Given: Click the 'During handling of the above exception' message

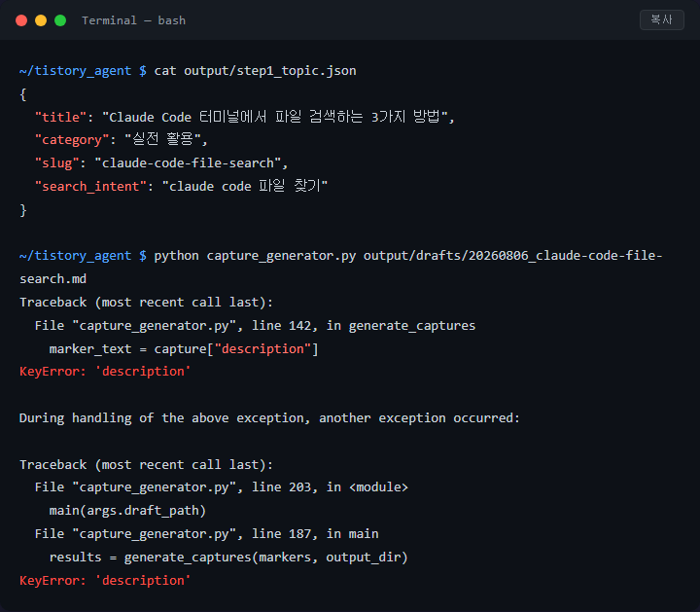Looking at the screenshot, I should coord(269,418).
